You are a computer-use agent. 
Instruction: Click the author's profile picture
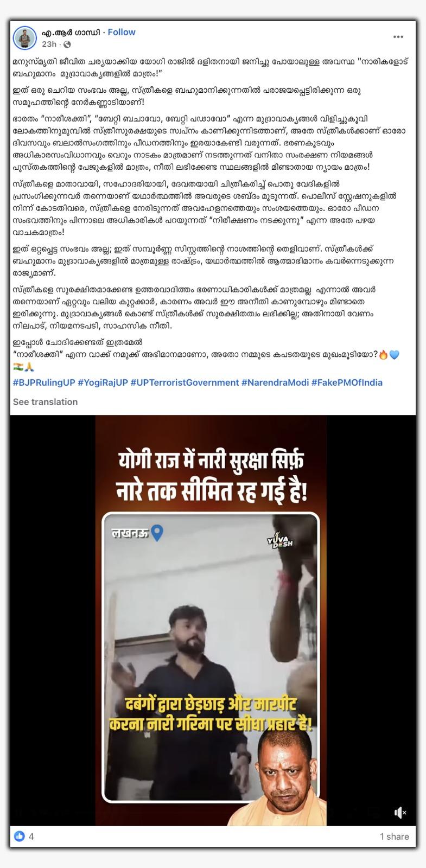[24, 38]
